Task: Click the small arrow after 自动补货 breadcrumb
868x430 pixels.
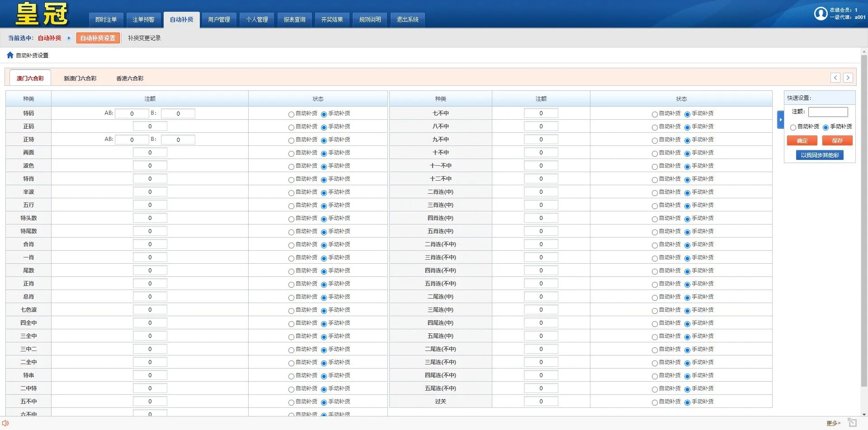Action: [x=69, y=38]
